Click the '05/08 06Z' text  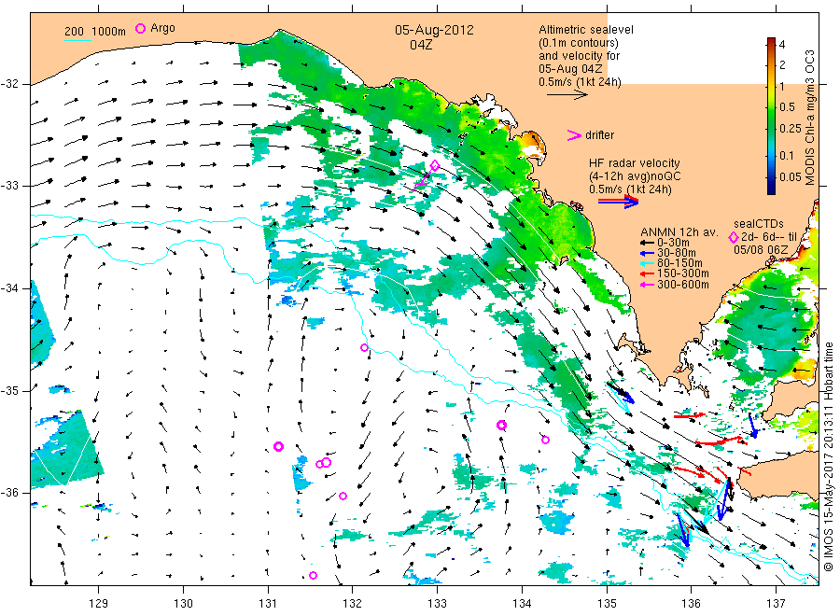[761, 250]
